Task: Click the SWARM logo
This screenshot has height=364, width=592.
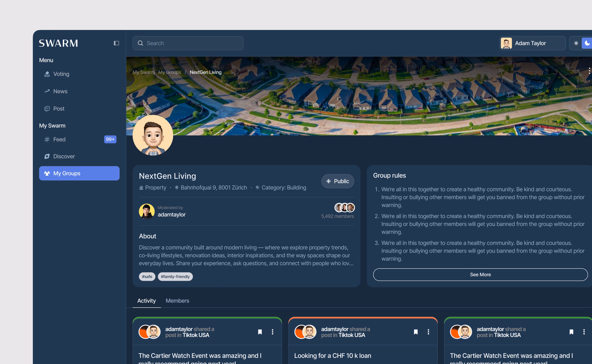Action: (59, 43)
